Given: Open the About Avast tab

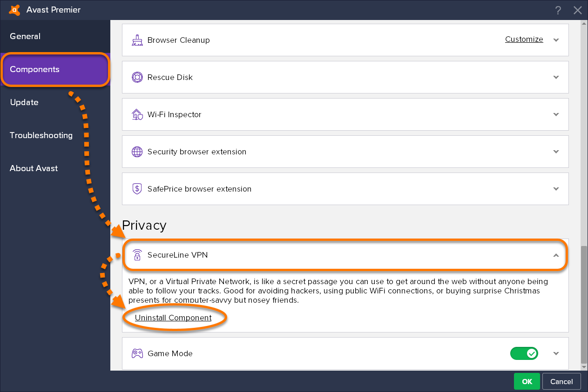Looking at the screenshot, I should (x=55, y=168).
